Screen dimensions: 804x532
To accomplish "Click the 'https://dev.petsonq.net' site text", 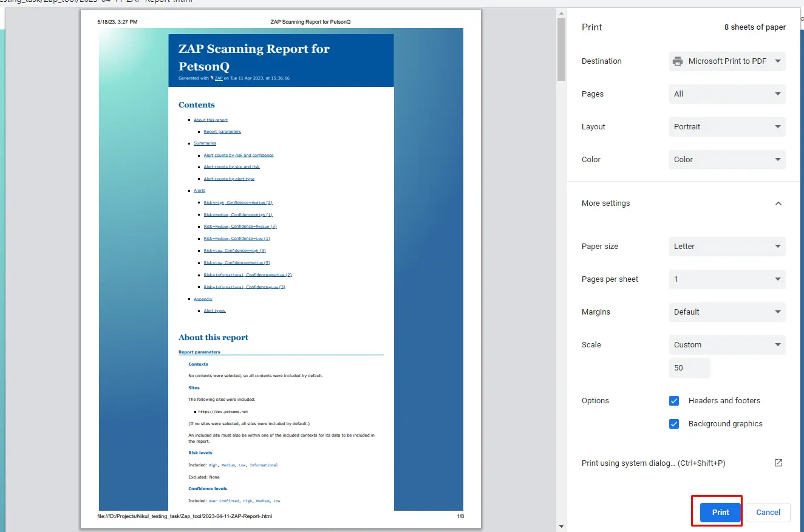I will [x=223, y=412].
